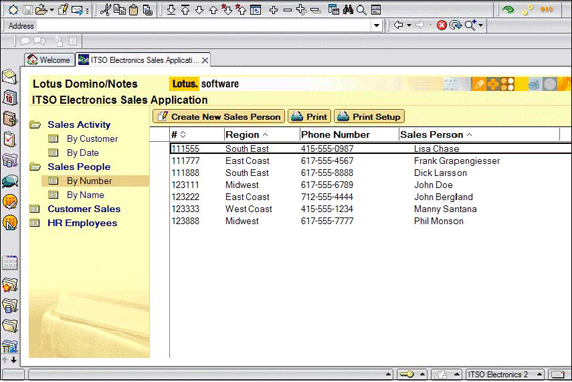Click into the Address input field
The height and width of the screenshot is (382, 572).
coord(204,26)
